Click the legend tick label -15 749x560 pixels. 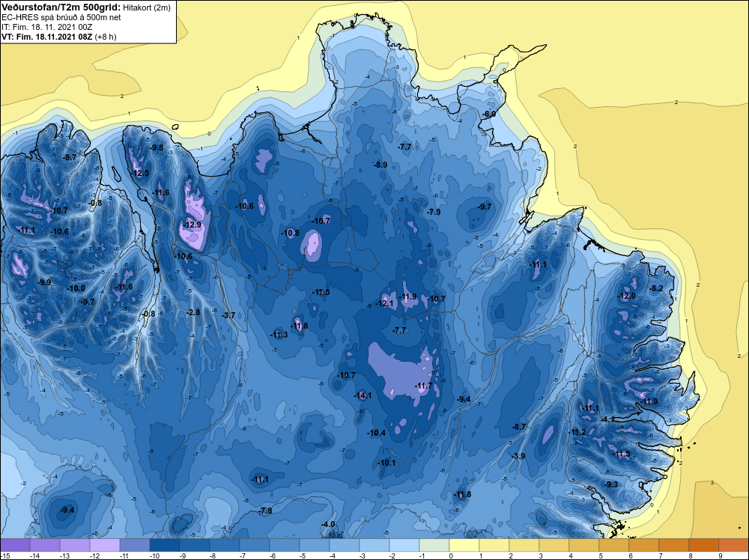click(x=4, y=556)
